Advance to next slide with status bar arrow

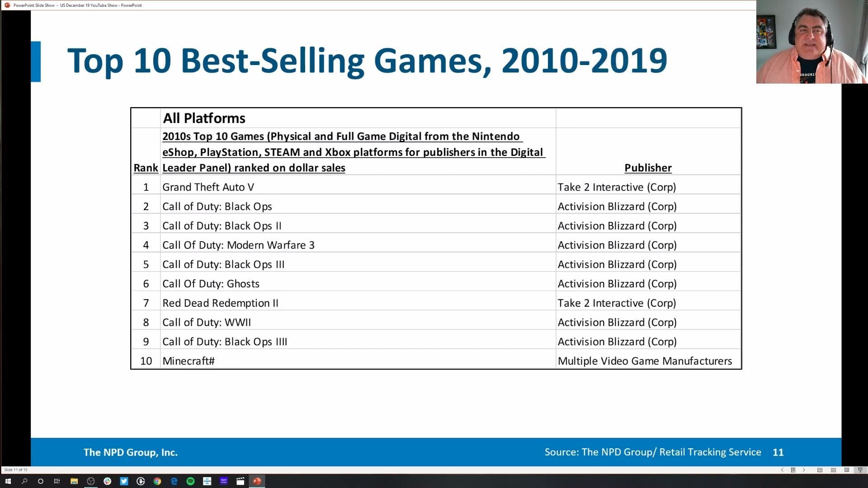point(804,470)
